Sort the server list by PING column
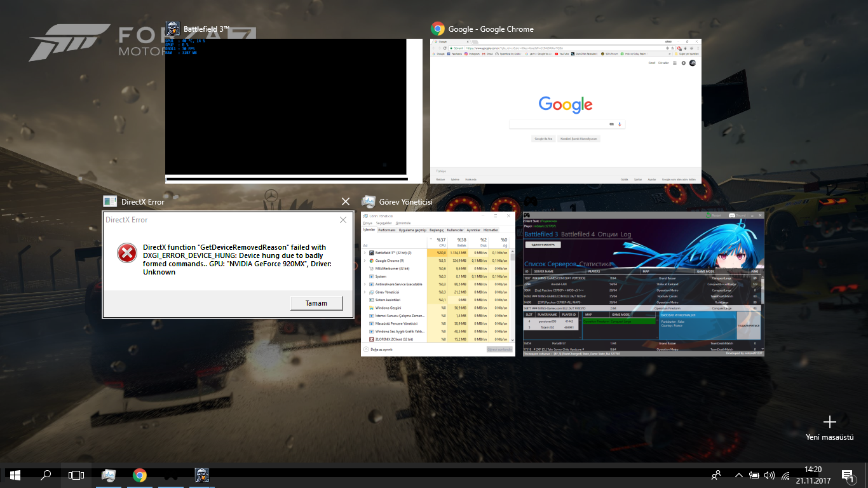The width and height of the screenshot is (868, 488). click(754, 271)
